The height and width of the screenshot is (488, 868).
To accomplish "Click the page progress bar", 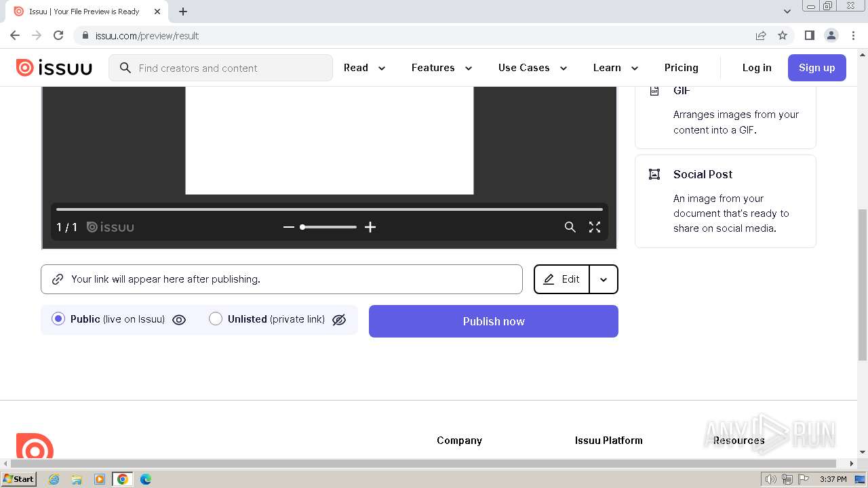I will tap(330, 209).
